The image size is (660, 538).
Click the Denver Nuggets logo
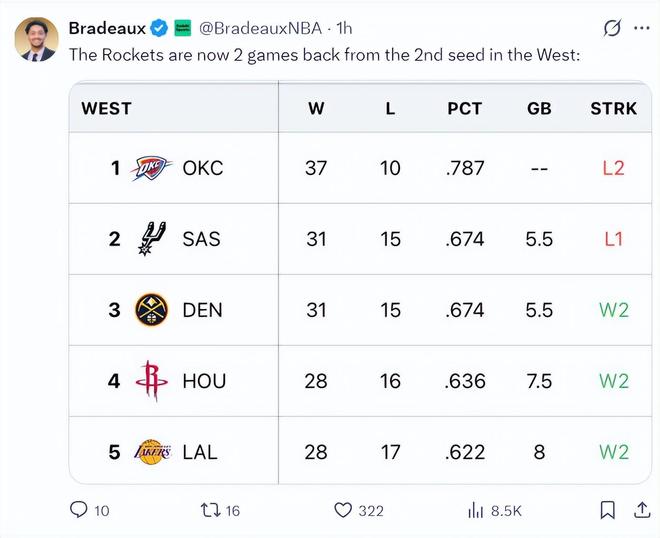click(x=152, y=310)
